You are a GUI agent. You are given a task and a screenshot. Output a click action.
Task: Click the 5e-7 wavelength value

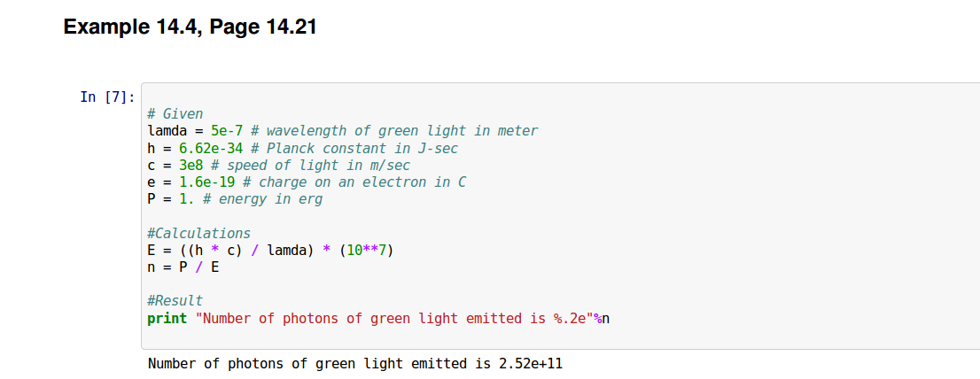[x=227, y=131]
